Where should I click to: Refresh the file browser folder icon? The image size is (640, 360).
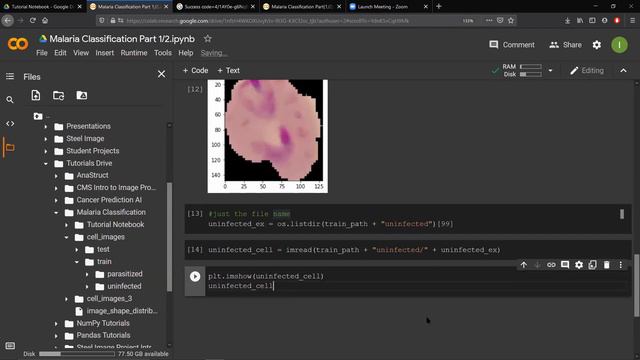pyautogui.click(x=58, y=96)
